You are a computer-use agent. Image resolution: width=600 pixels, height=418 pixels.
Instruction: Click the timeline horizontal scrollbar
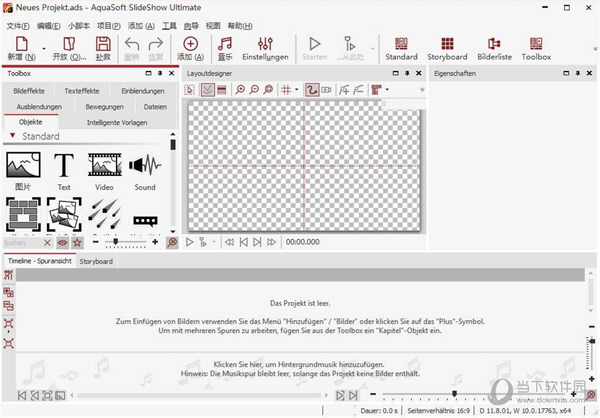pyautogui.click(x=199, y=395)
